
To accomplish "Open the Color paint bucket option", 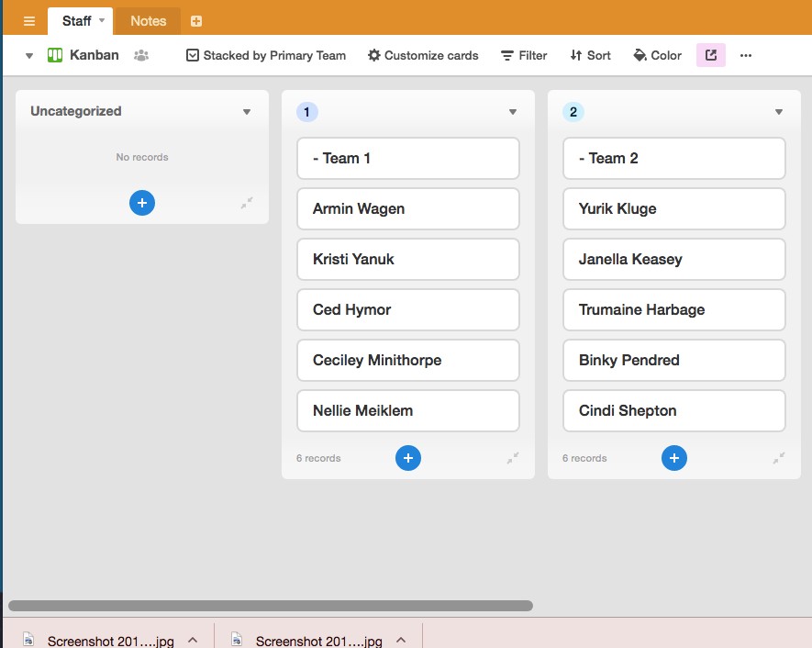I will [657, 55].
